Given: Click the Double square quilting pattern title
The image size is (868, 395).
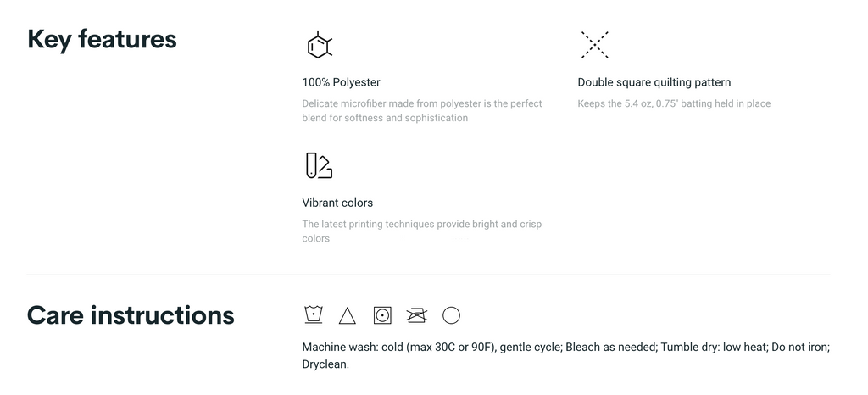Looking at the screenshot, I should click(x=654, y=82).
